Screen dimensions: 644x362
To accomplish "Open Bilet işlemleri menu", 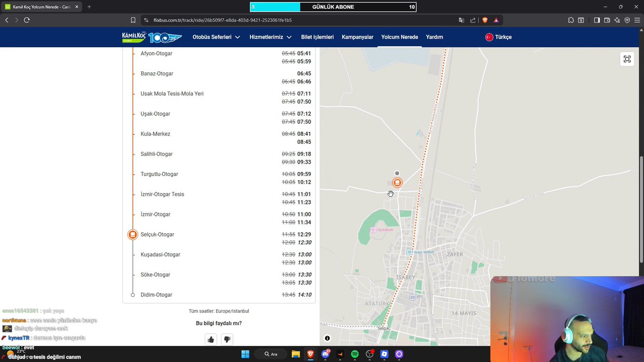I will click(x=317, y=37).
